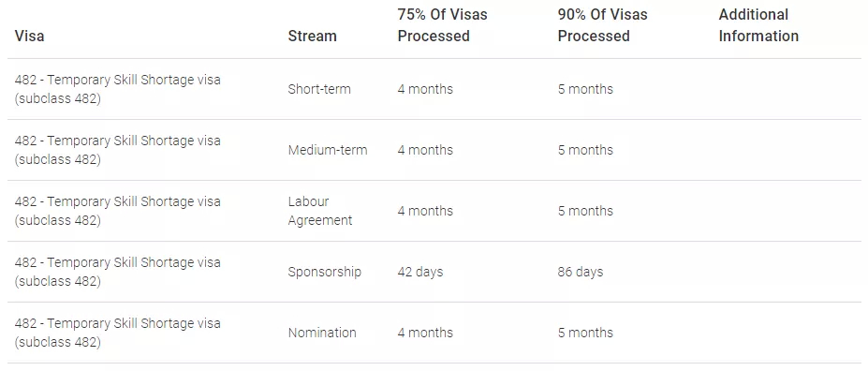Click the 42 days processing value
Screen dimensions: 868x371
click(420, 272)
